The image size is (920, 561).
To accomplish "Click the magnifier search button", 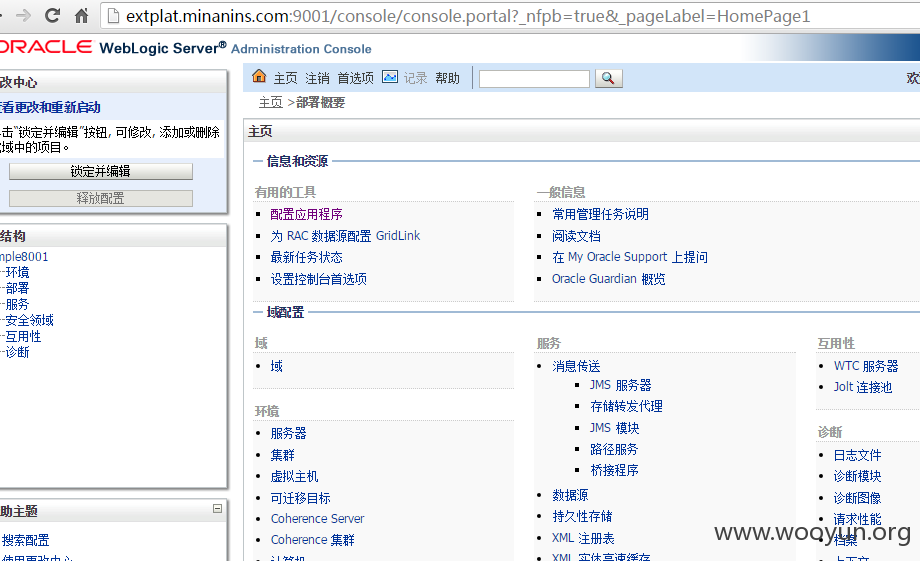I will click(x=608, y=78).
